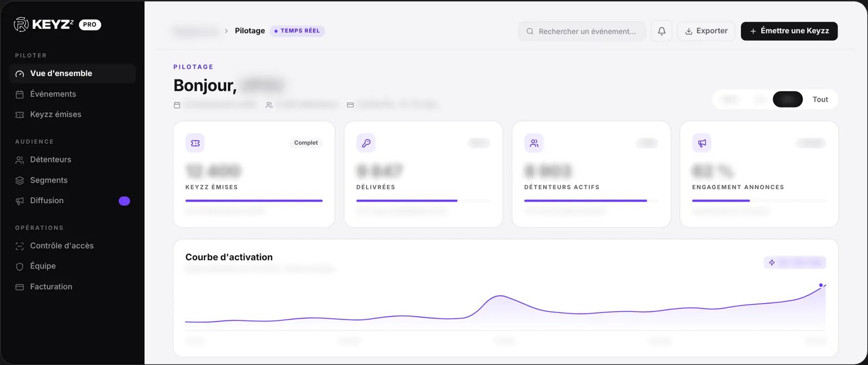Click the Pilotage breadcrumb
The width and height of the screenshot is (868, 365).
(x=250, y=31)
